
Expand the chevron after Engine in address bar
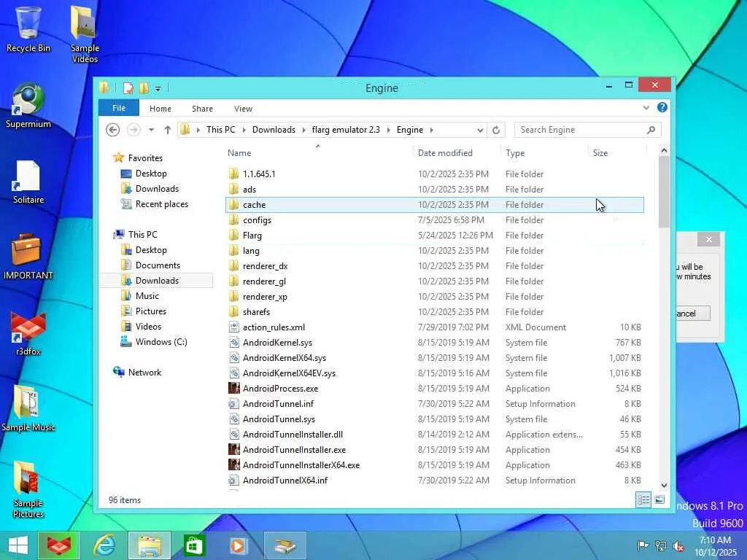[432, 130]
